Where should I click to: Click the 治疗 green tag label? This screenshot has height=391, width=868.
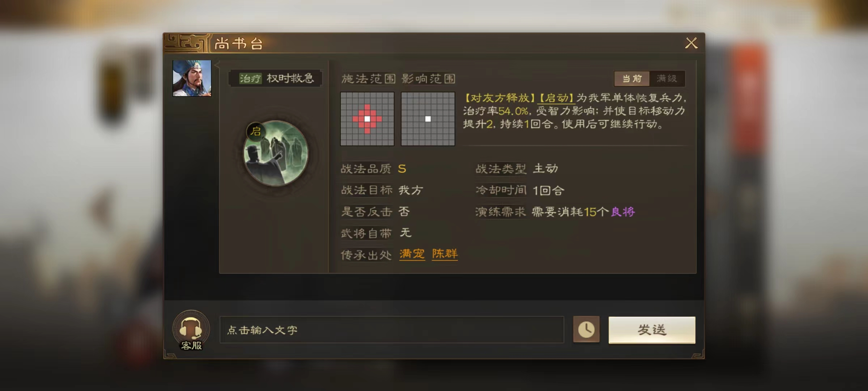pyautogui.click(x=250, y=79)
